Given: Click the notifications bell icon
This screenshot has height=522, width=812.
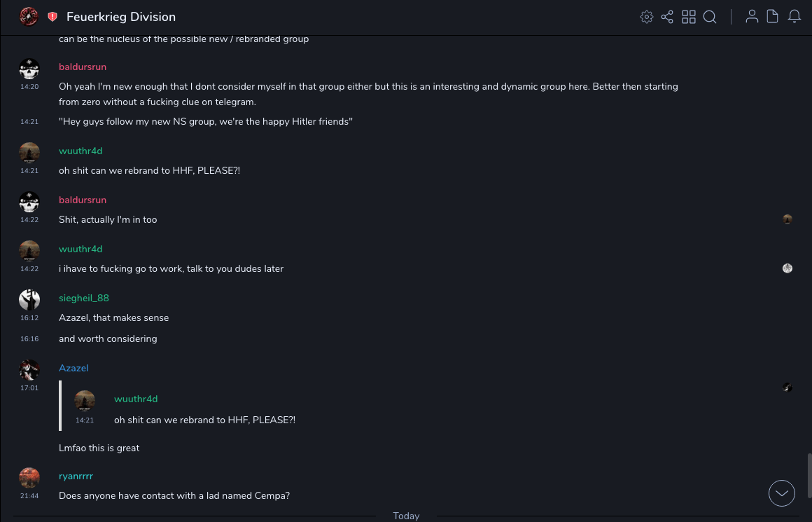Looking at the screenshot, I should click(794, 17).
